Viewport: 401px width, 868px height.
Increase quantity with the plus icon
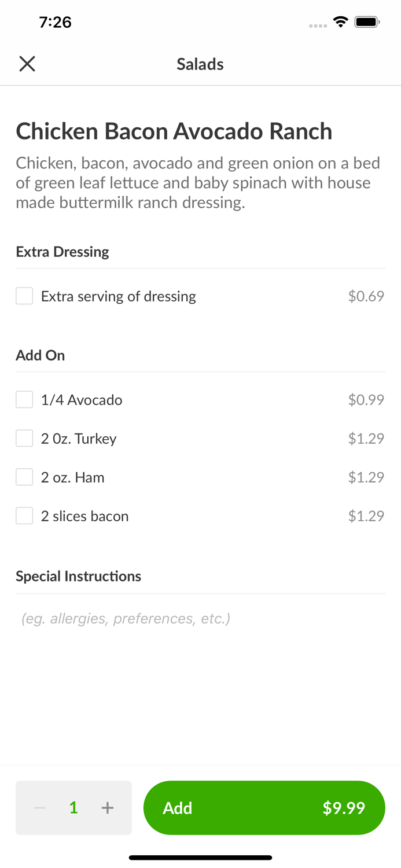coord(108,808)
